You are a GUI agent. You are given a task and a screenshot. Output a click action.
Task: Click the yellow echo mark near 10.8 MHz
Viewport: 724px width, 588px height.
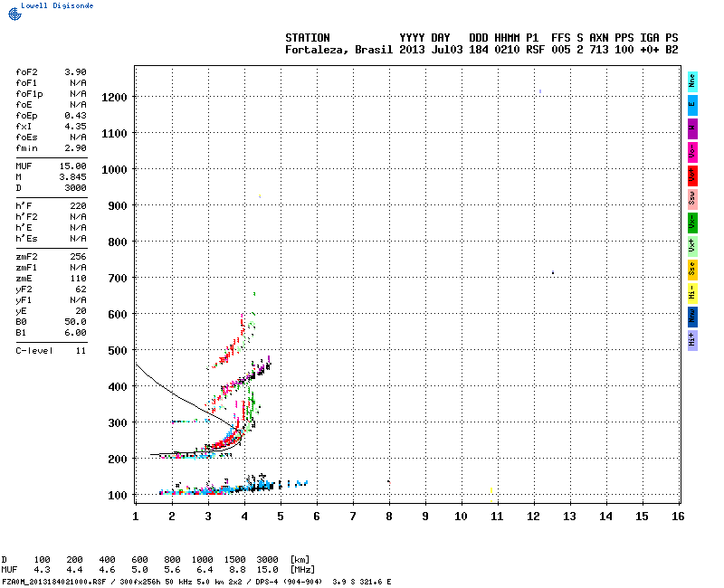(x=491, y=490)
